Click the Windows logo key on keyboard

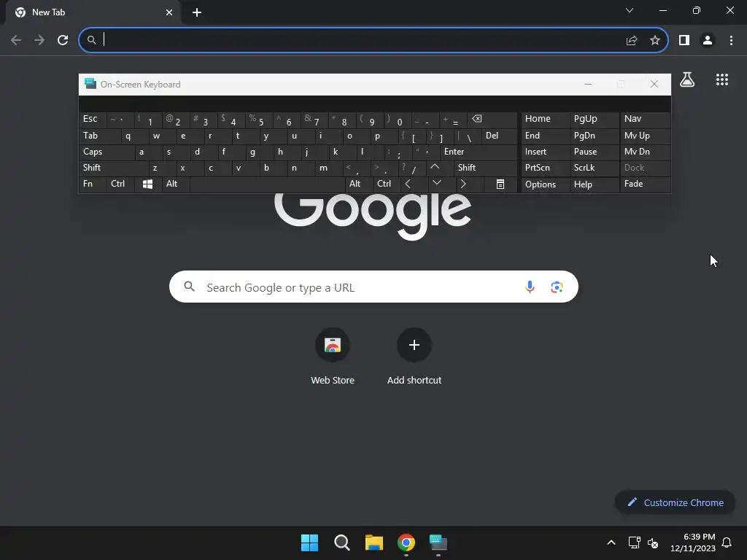pos(147,184)
